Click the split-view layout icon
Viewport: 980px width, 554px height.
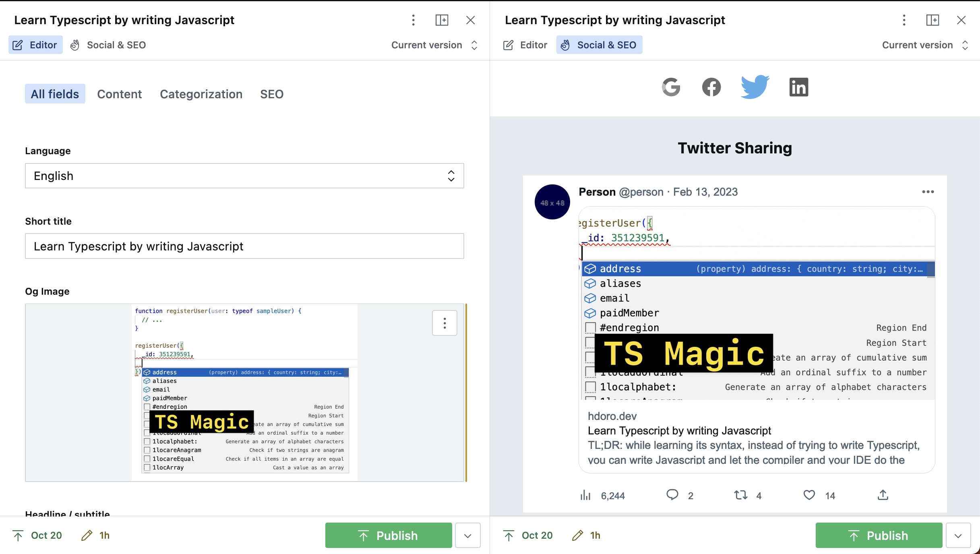[442, 20]
